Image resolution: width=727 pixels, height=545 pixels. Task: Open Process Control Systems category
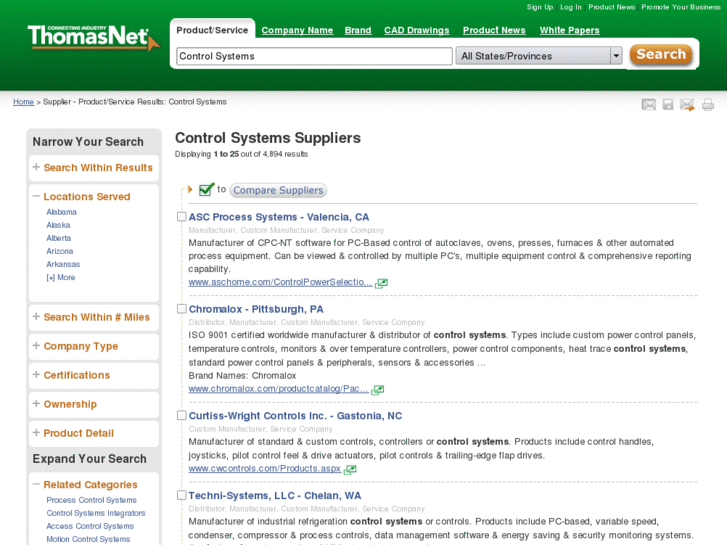(91, 500)
